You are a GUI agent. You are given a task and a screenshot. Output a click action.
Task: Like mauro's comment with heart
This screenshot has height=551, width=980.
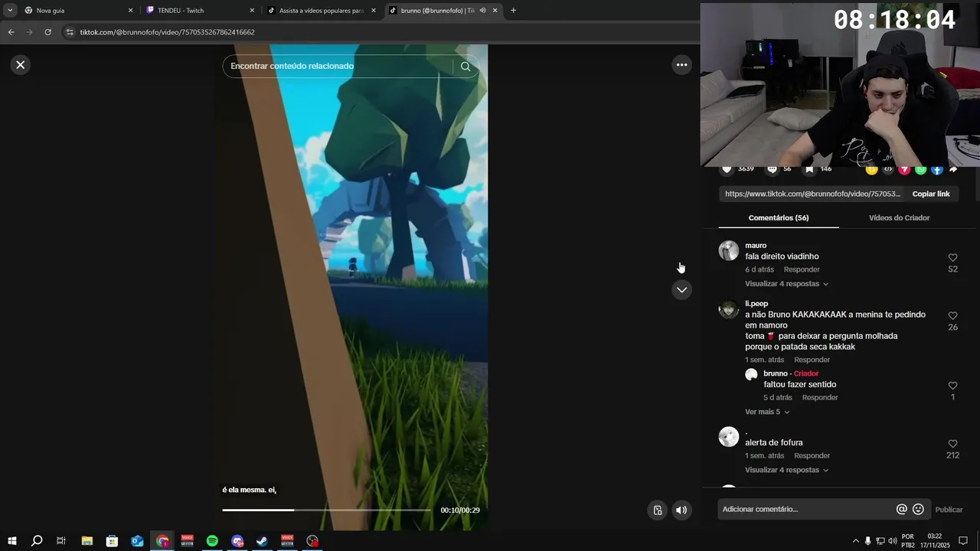point(952,258)
